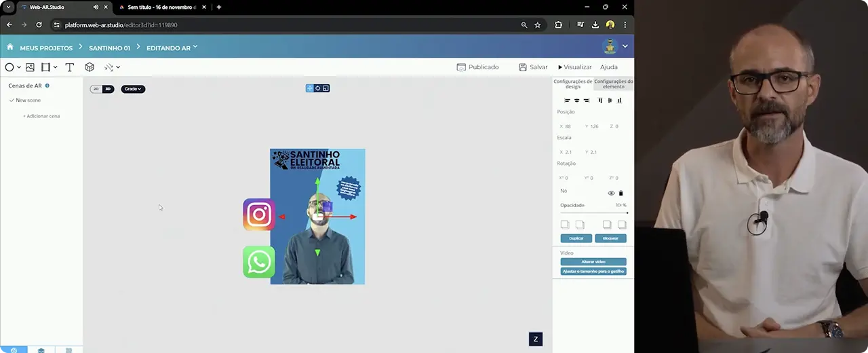The image size is (868, 353).
Task: Click the add image tool icon
Action: (x=30, y=67)
